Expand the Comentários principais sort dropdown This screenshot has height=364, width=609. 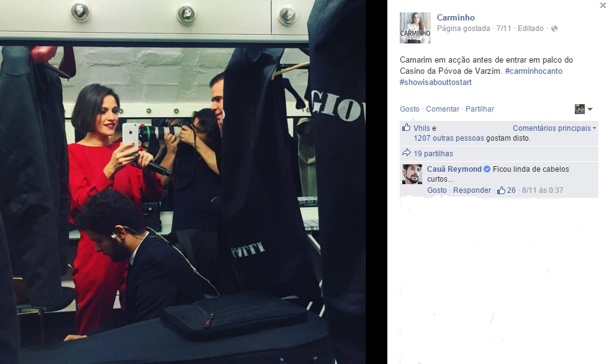(x=554, y=128)
